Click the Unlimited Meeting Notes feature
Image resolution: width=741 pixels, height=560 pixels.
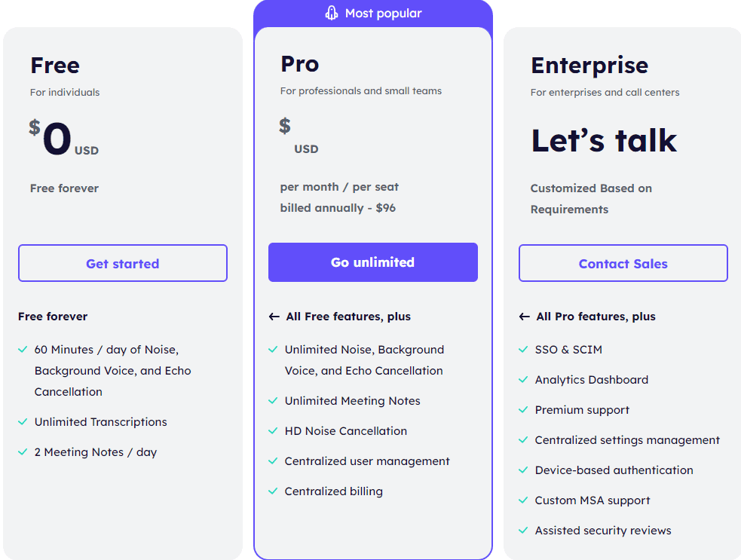click(x=352, y=401)
